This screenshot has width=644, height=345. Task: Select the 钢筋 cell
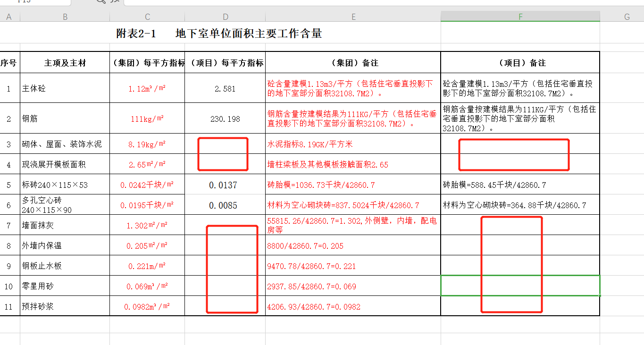tap(65, 118)
